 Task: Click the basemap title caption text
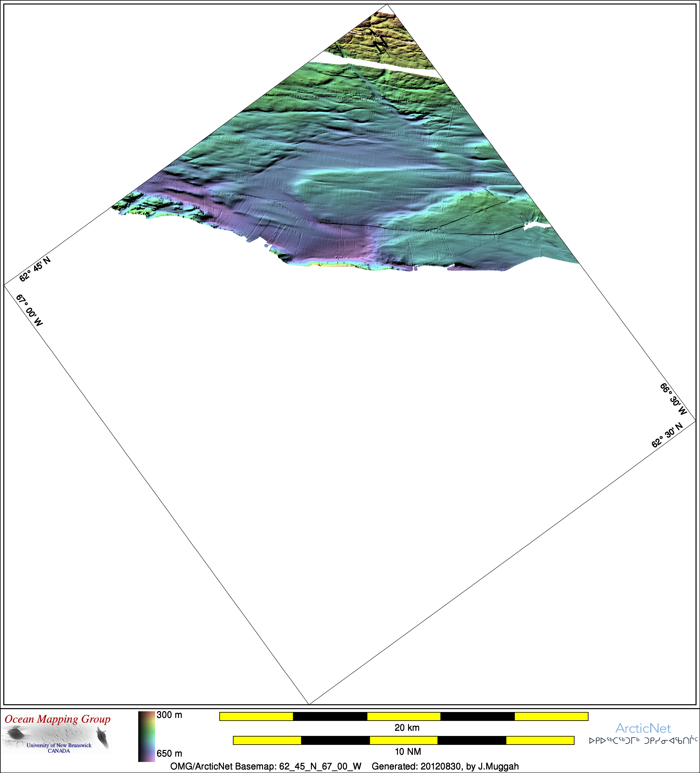point(265,767)
